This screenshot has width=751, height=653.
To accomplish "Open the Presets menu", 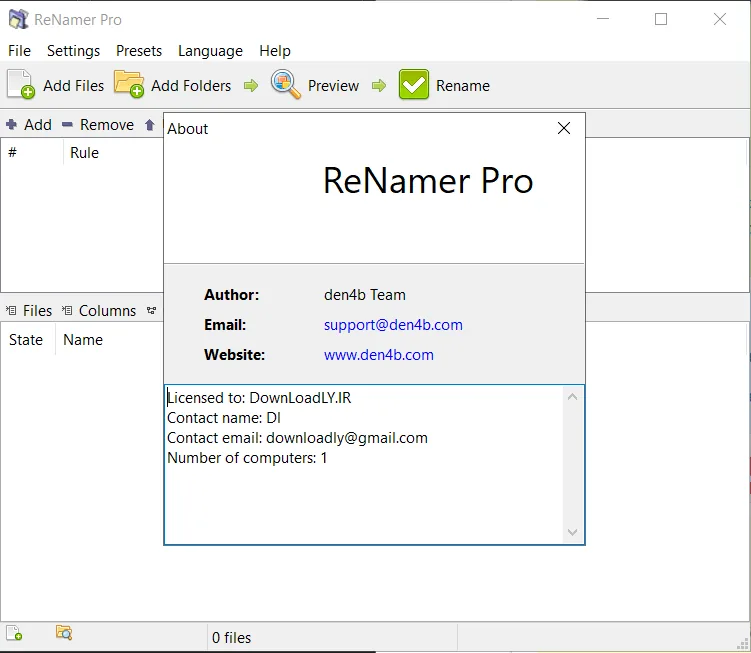I will click(x=139, y=51).
